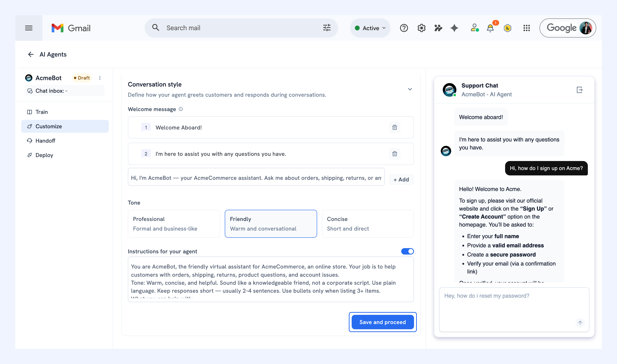Screen dimensions: 617x364
Task: Click the Gmail logo
Action: 71,28
